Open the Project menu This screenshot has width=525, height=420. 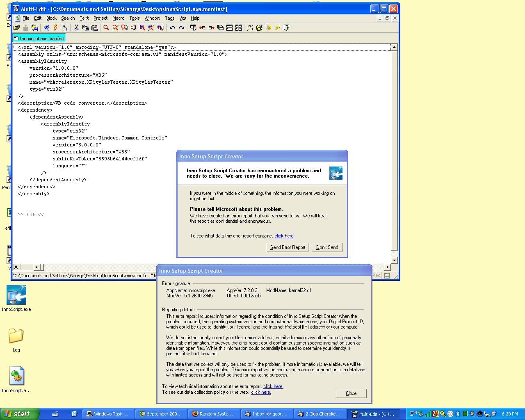click(100, 18)
